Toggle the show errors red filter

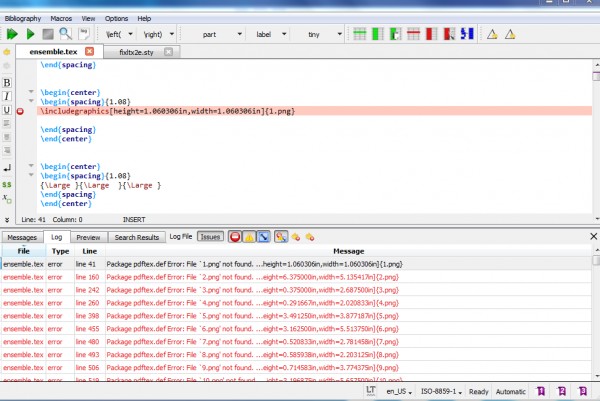click(x=235, y=237)
